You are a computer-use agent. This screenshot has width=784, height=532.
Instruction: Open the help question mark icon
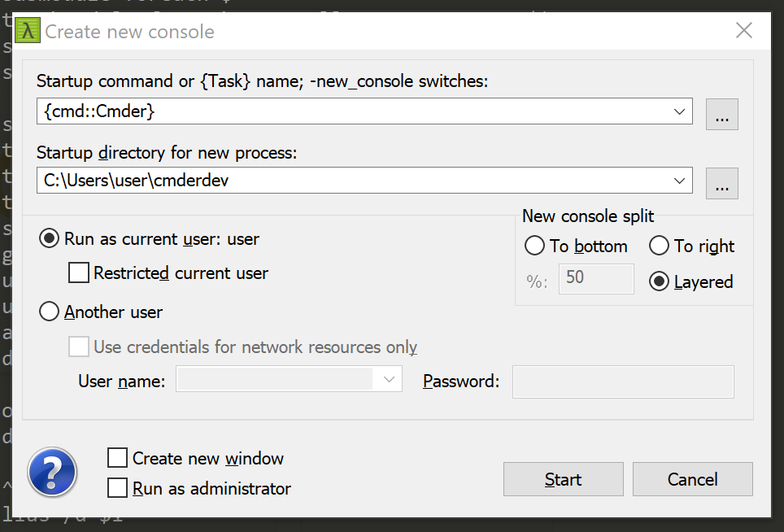[52, 472]
